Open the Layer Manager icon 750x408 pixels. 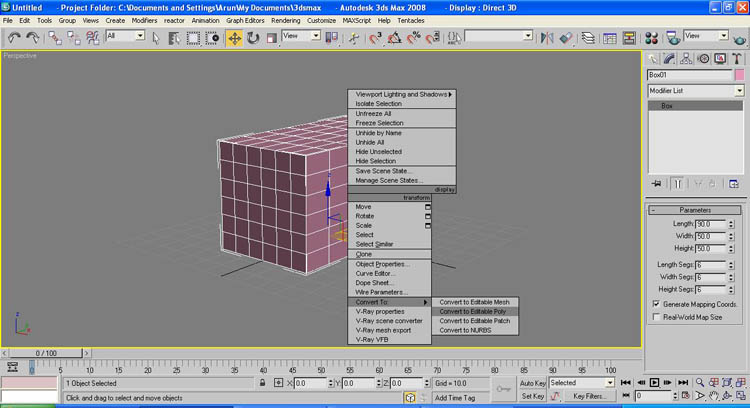click(x=588, y=38)
